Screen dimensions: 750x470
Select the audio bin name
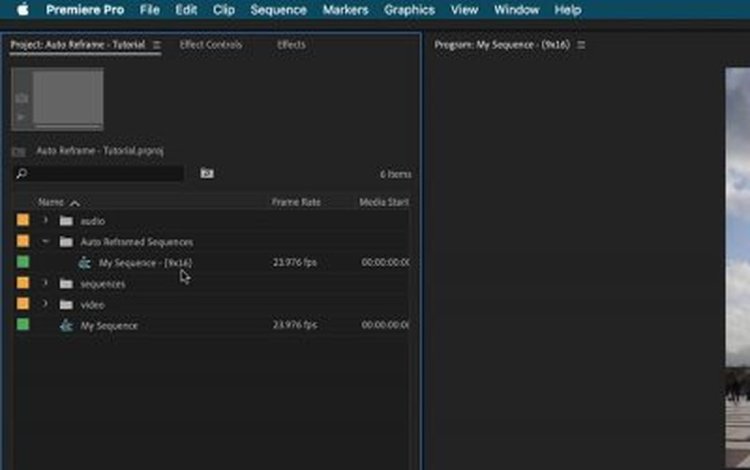point(93,221)
